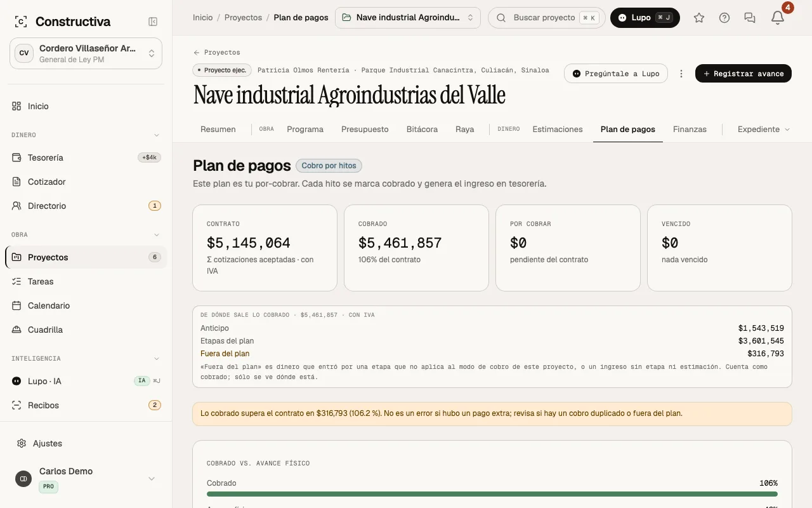Image resolution: width=812 pixels, height=508 pixels.
Task: Open the help question mark icon
Action: pos(724,18)
